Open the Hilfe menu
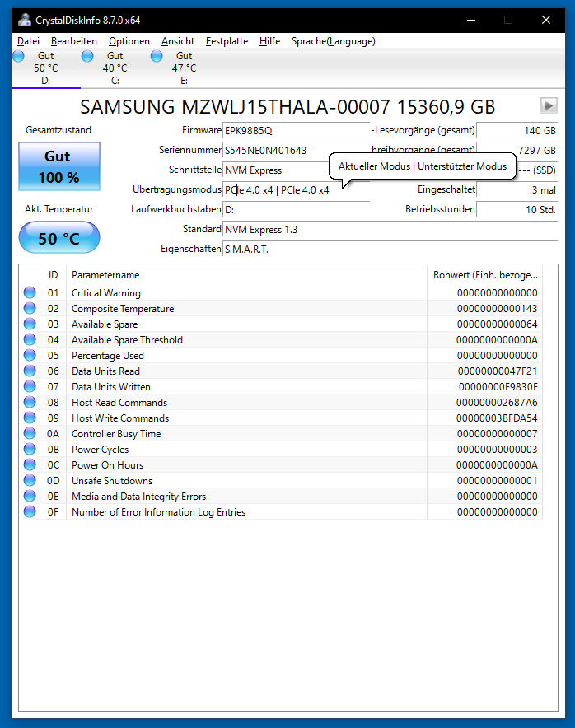The height and width of the screenshot is (728, 575). click(270, 41)
